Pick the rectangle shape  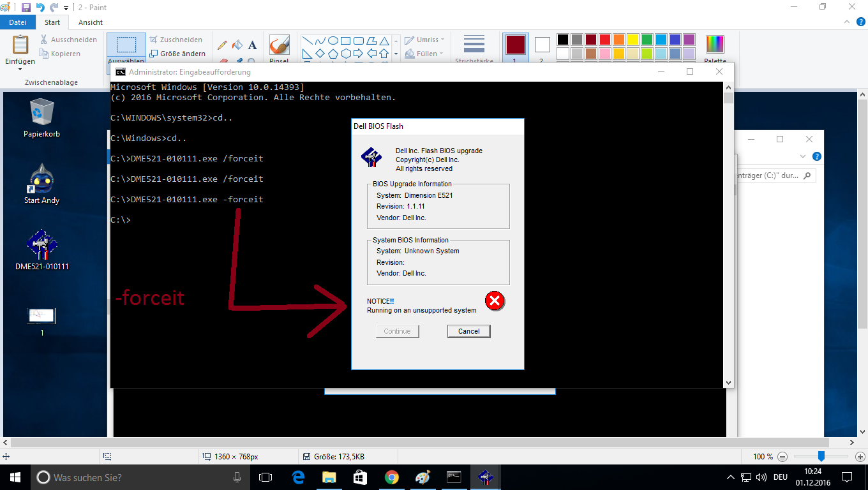346,40
